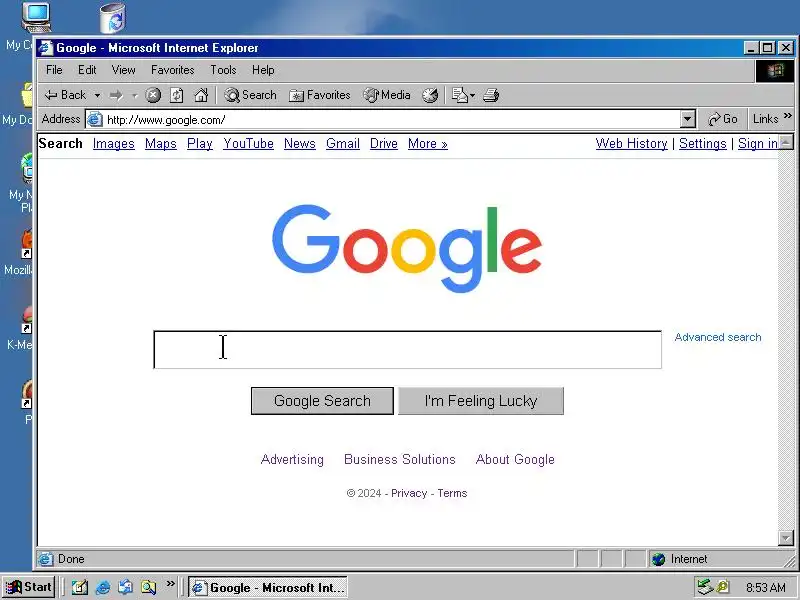Go back with the Back toolbar button
Screen dimensions: 800x600
point(65,95)
